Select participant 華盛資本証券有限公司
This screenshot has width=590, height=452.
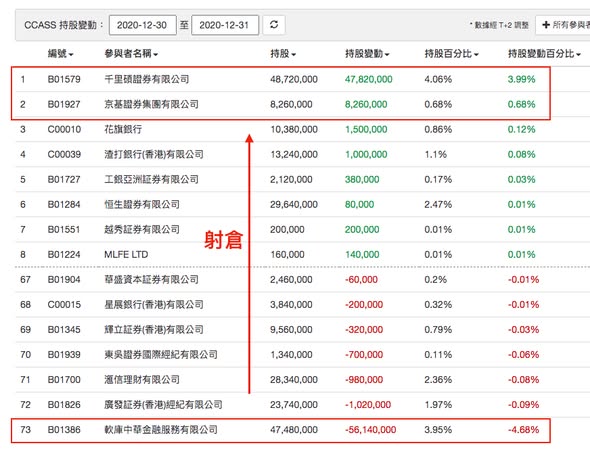[x=151, y=280]
